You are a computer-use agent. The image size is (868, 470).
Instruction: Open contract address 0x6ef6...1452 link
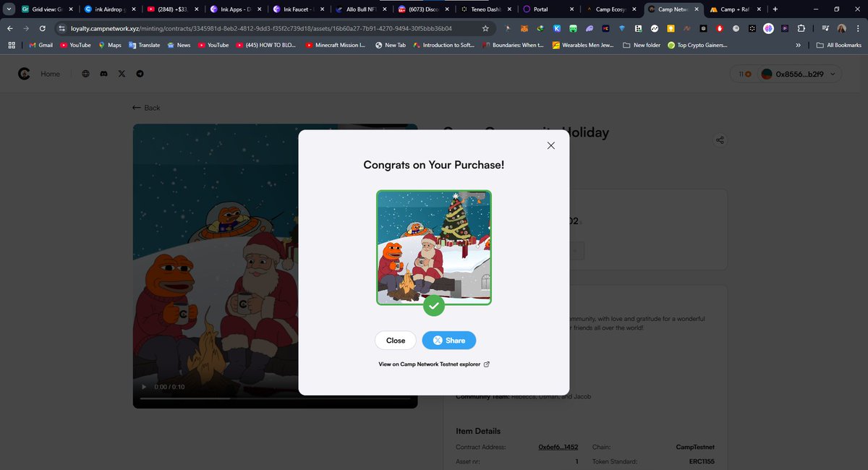pyautogui.click(x=558, y=447)
